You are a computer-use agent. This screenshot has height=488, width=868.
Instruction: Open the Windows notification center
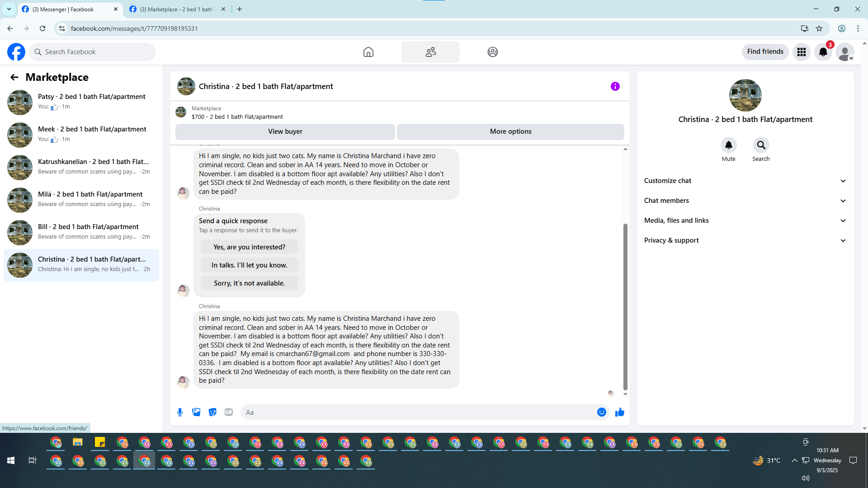pyautogui.click(x=853, y=460)
